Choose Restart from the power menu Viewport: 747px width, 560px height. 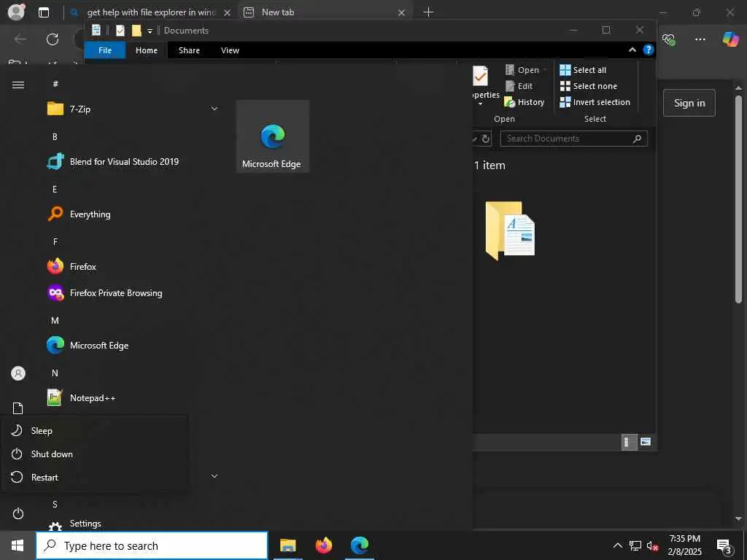click(x=94, y=477)
